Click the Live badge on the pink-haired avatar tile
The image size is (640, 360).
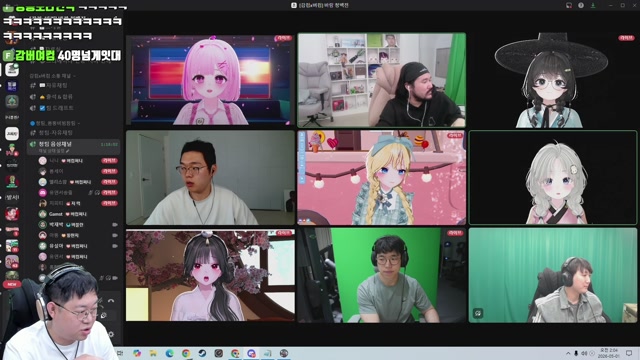coord(284,38)
